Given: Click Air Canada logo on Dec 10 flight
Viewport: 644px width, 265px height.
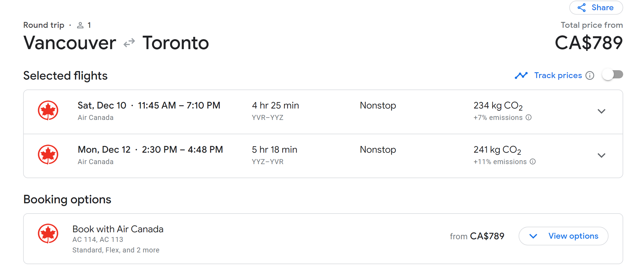Looking at the screenshot, I should coord(48,111).
